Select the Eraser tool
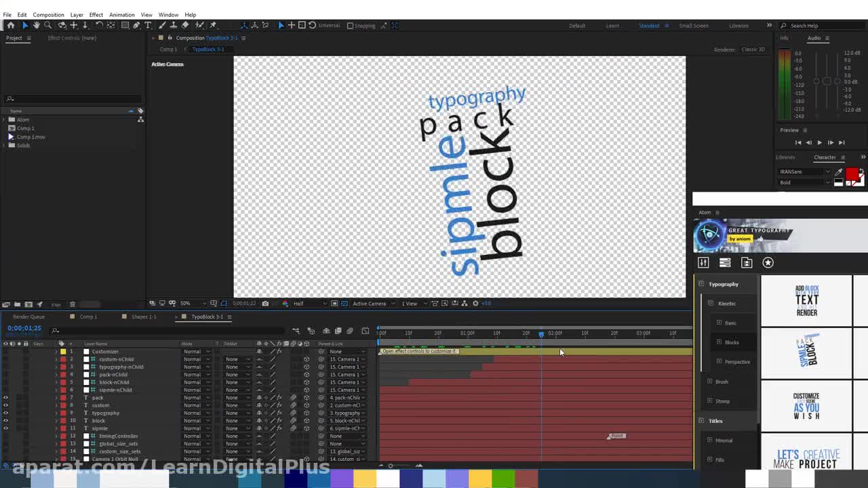This screenshot has height=488, width=868. click(x=185, y=25)
